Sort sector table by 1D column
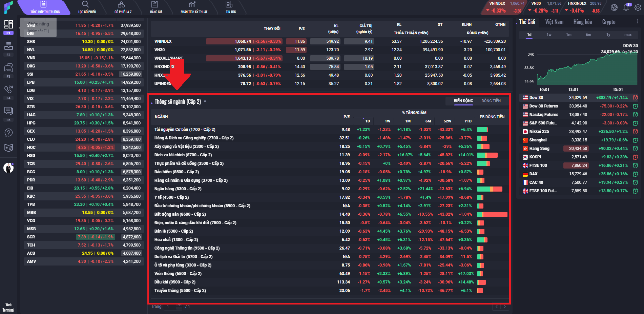 point(367,121)
